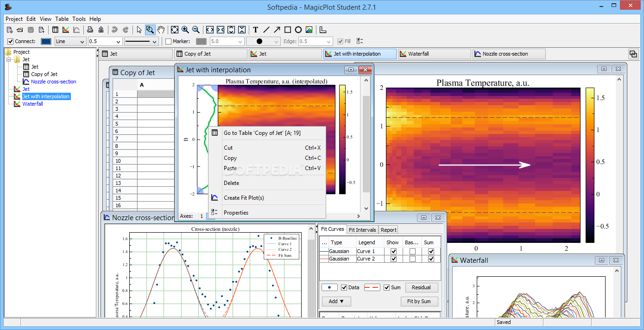Click the fit-all autoscale icon
644x330 pixels.
[x=174, y=30]
